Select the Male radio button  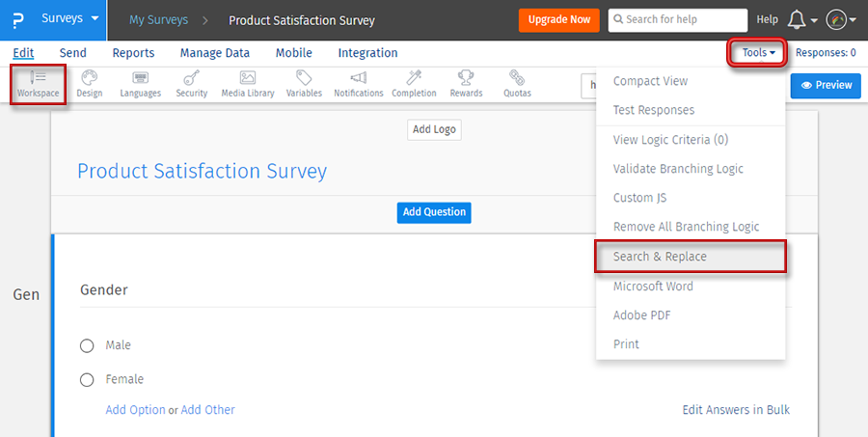click(x=87, y=345)
